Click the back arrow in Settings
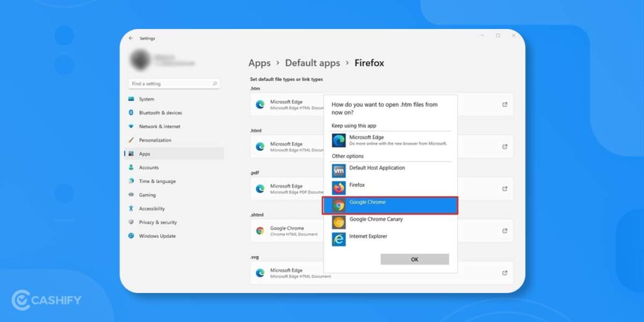The height and width of the screenshot is (322, 644). (x=131, y=38)
